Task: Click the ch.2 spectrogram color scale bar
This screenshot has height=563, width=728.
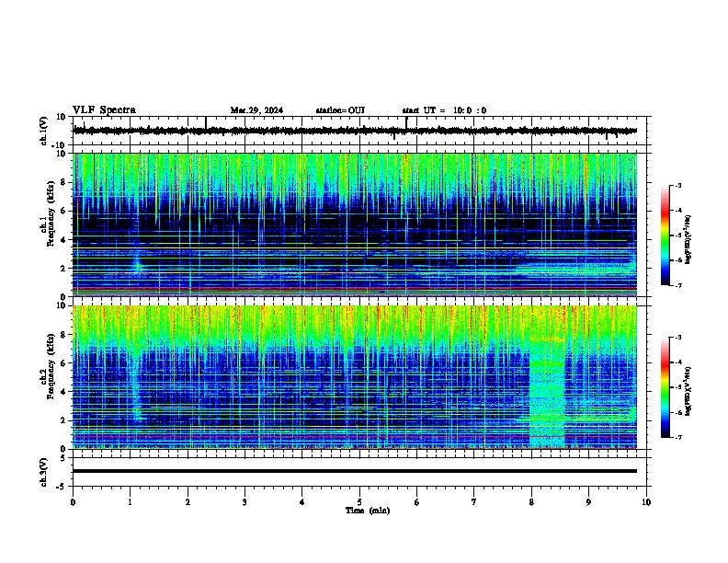Action: click(665, 387)
